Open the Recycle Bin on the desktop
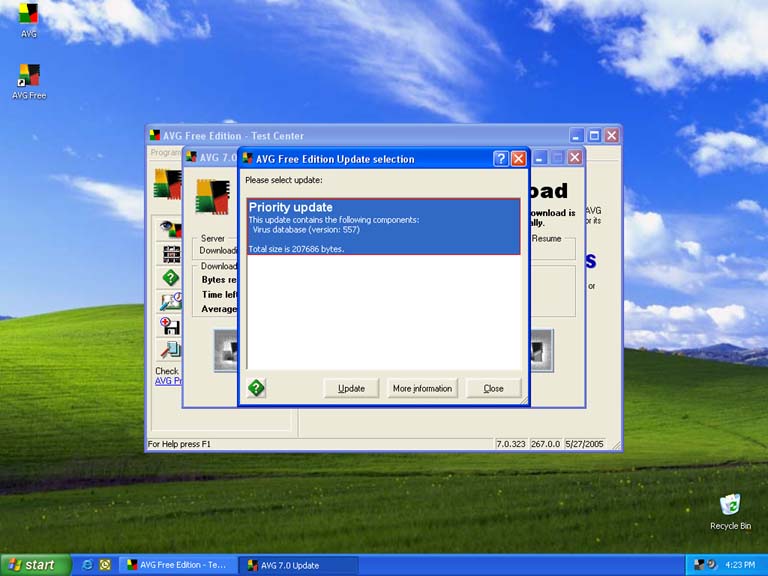This screenshot has height=576, width=768. (x=730, y=506)
